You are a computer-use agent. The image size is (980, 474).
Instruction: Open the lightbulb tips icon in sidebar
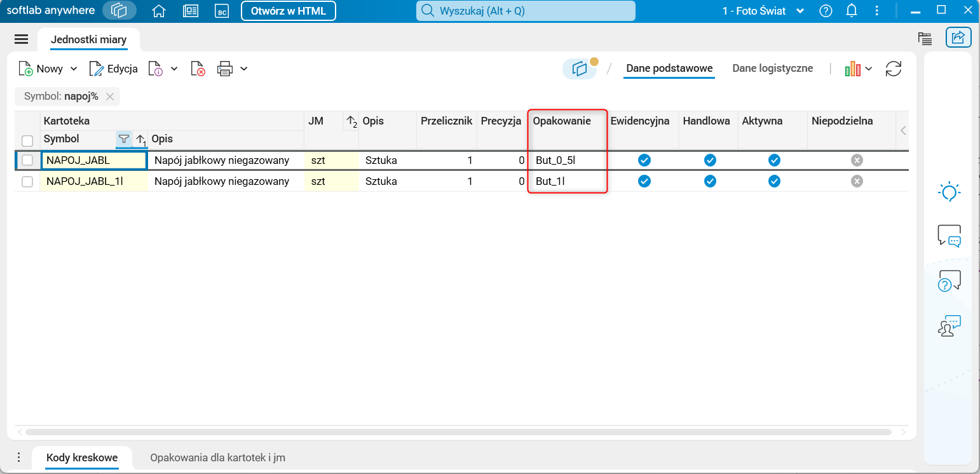[949, 192]
